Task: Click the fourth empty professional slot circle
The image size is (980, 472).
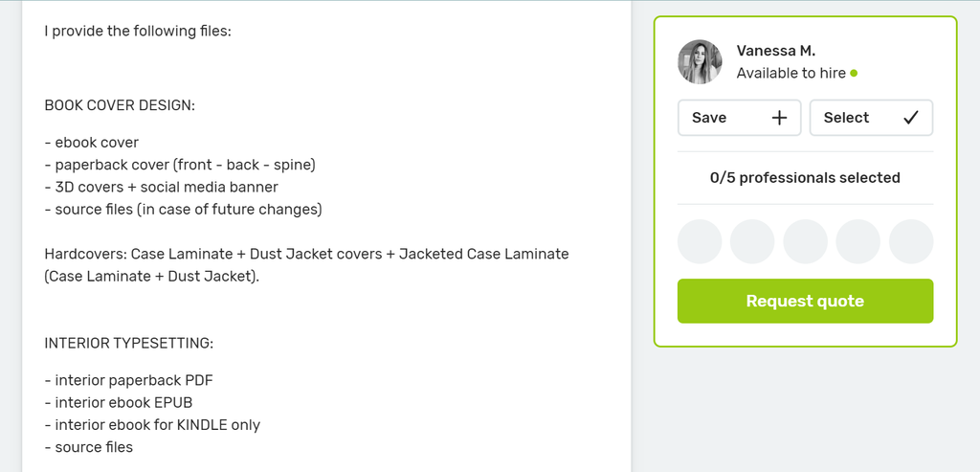Action: (858, 241)
